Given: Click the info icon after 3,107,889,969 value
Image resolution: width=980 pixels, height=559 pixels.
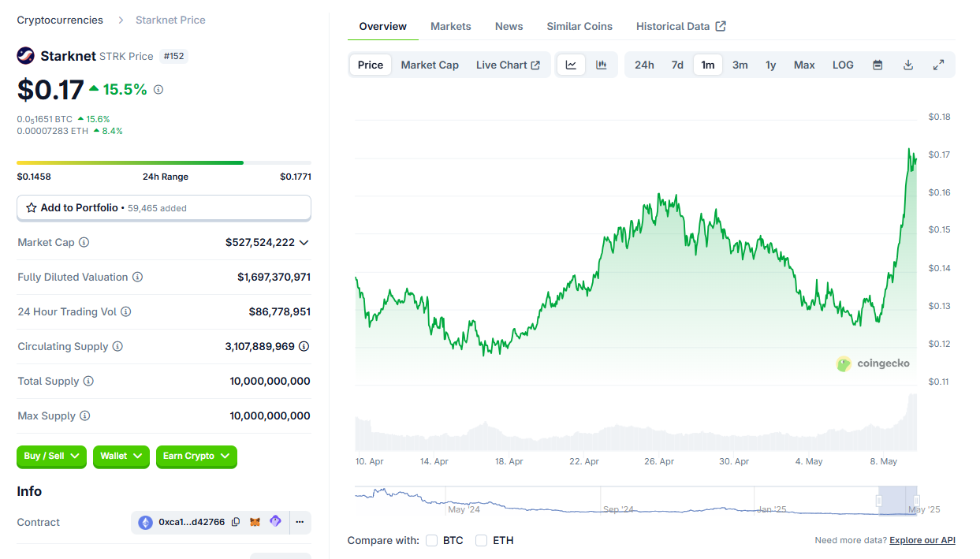Looking at the screenshot, I should [304, 346].
